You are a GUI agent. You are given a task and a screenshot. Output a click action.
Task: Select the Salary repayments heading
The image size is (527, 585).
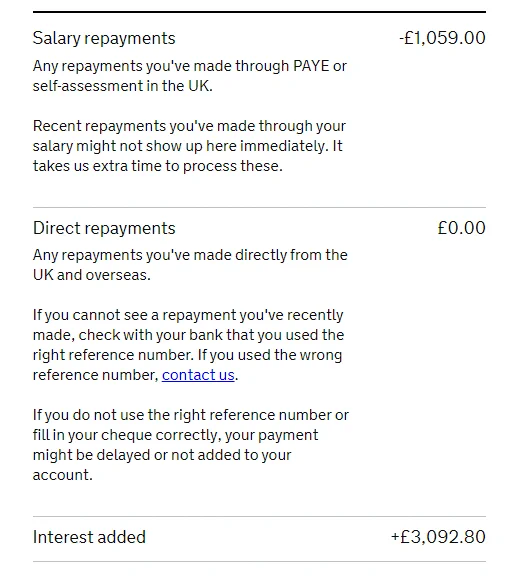pyautogui.click(x=104, y=38)
